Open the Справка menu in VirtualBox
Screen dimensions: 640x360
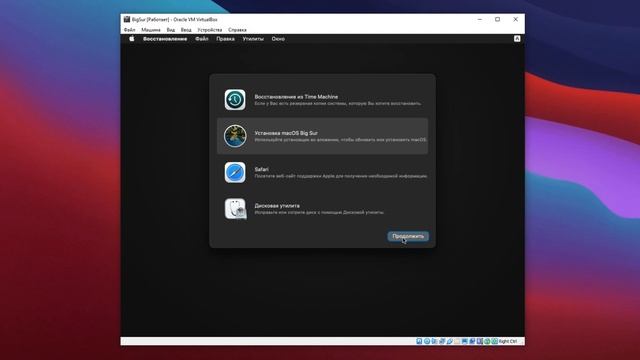click(237, 30)
